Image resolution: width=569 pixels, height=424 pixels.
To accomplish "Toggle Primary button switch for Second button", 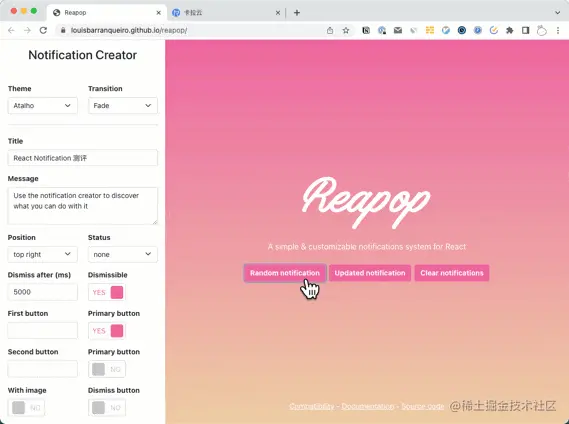I will tap(107, 369).
